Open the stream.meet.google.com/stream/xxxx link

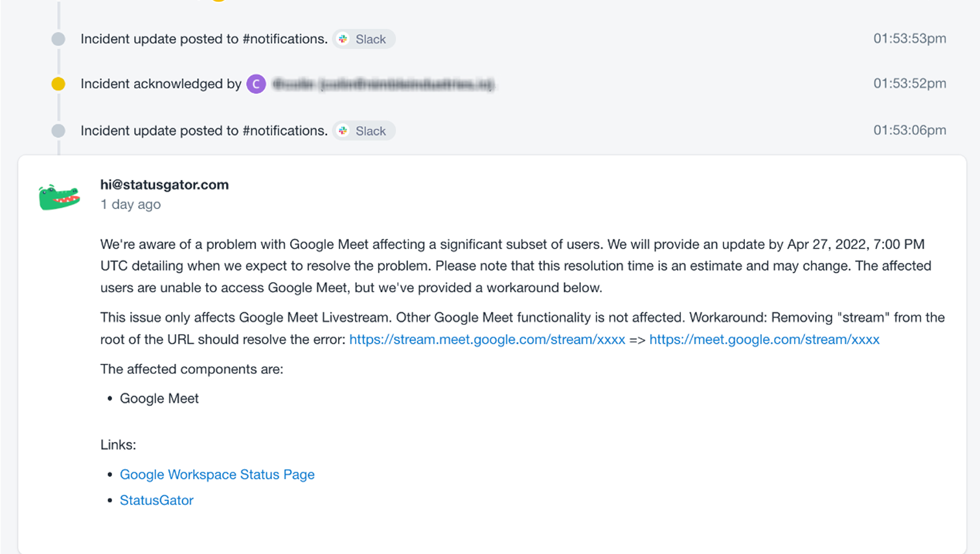(x=487, y=339)
